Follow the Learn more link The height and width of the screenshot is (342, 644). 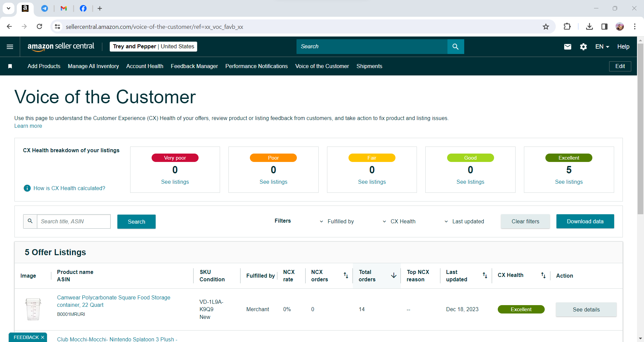(x=28, y=126)
